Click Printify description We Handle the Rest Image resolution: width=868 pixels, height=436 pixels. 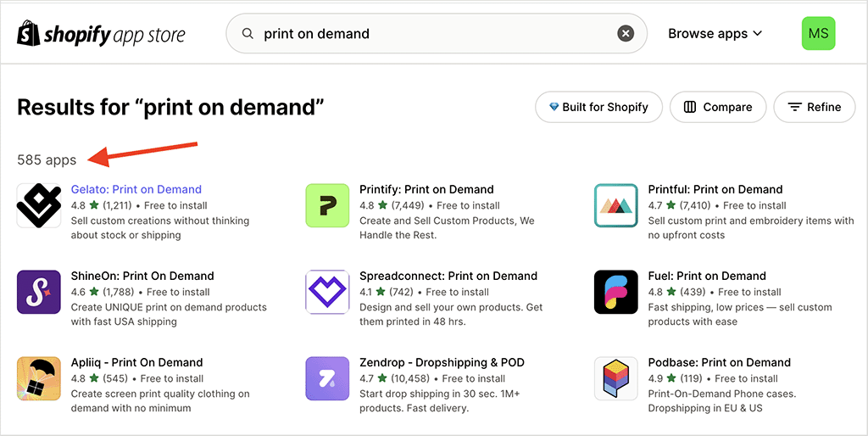click(447, 227)
